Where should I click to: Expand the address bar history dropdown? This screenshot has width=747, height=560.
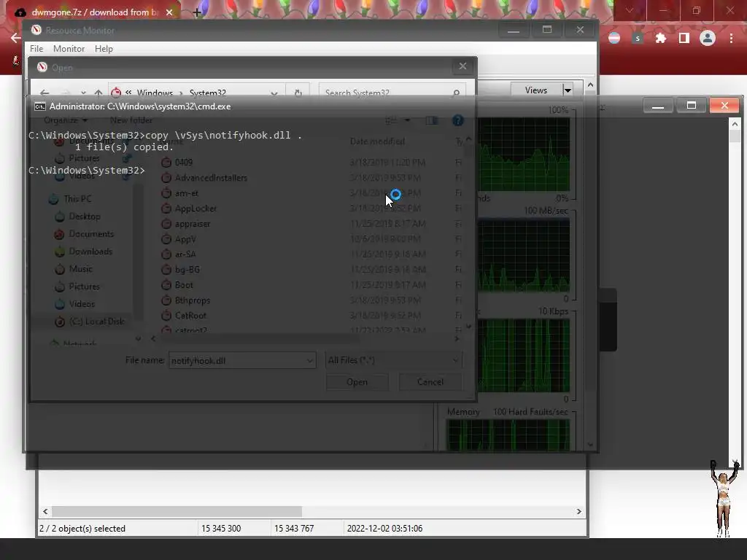point(274,93)
